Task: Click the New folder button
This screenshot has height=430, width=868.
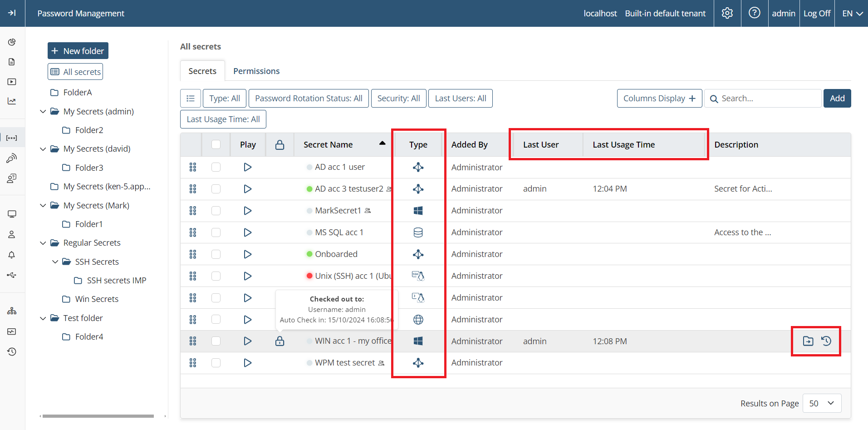Action: tap(78, 51)
